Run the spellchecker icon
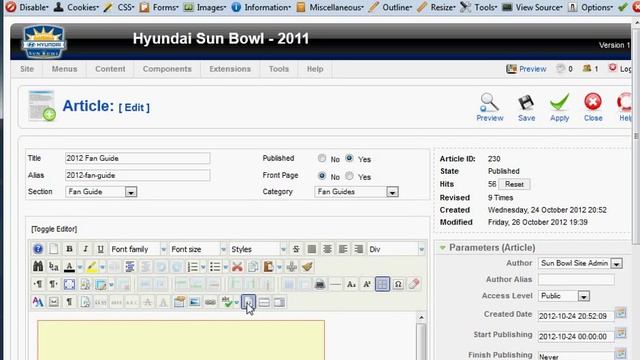Viewport: 640px width, 360px height. 227,302
